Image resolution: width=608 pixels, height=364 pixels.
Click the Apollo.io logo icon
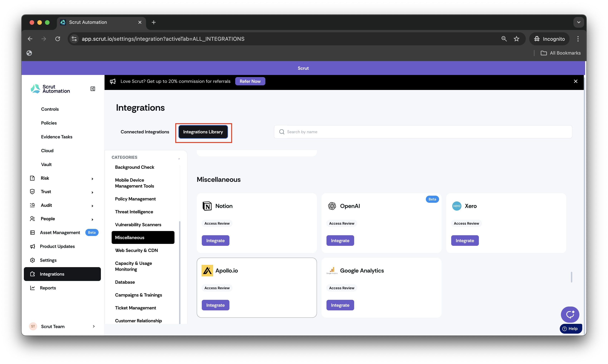coord(207,271)
